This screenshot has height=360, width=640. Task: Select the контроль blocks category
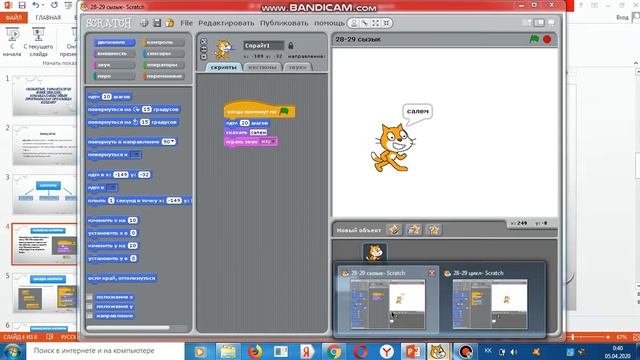coord(163,42)
